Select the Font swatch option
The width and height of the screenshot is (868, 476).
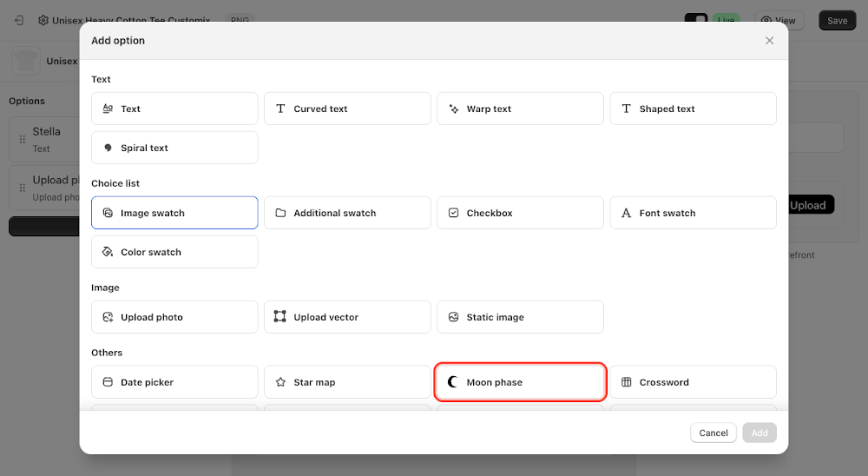click(693, 213)
